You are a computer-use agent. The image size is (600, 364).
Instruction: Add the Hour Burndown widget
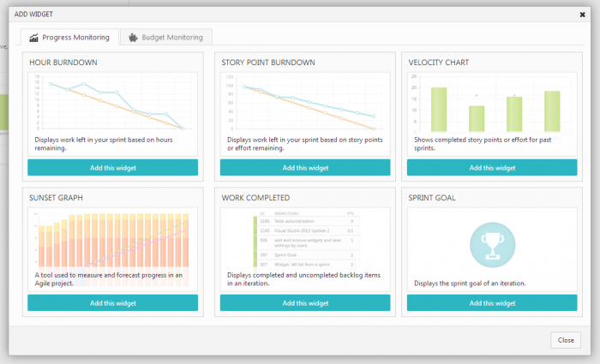(x=112, y=167)
